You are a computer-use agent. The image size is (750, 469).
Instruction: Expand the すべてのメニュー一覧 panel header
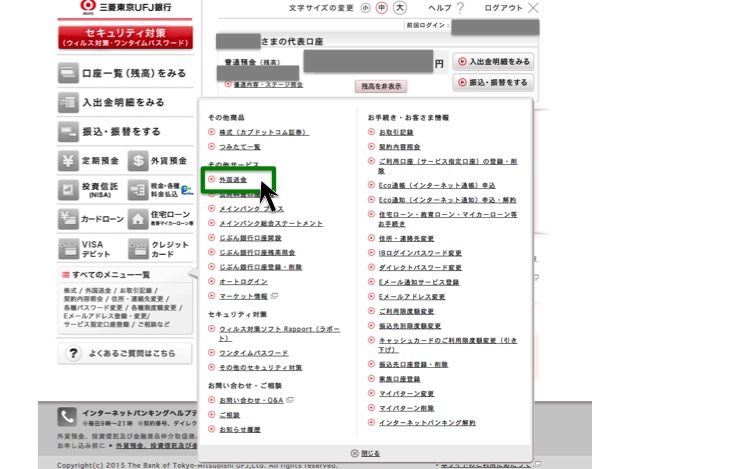click(x=125, y=275)
